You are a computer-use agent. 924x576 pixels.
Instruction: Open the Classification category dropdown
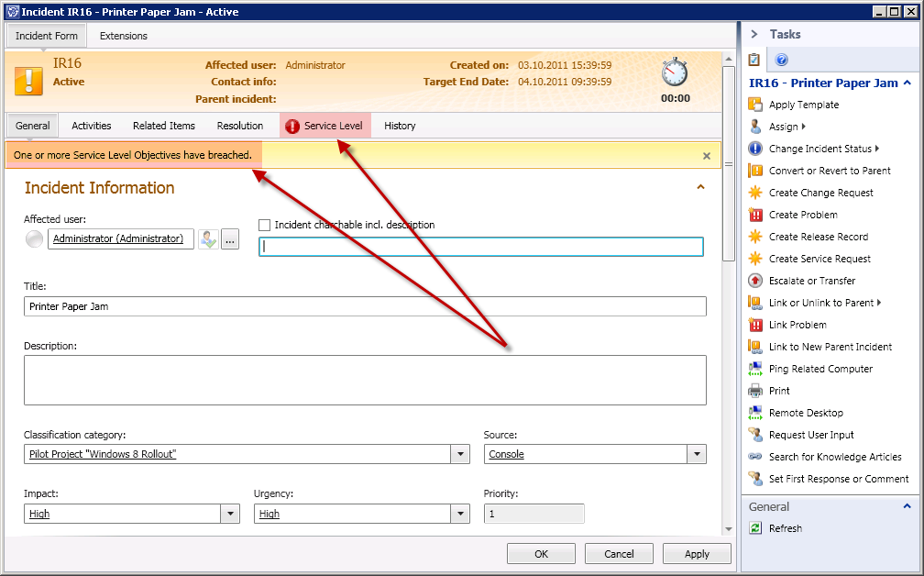click(x=459, y=455)
